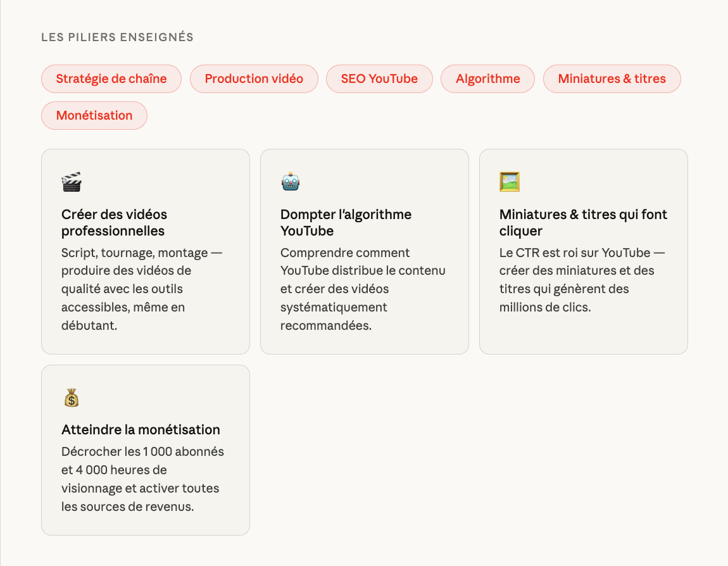
Task: Click the 'Décrocher les 1 000 abonnés' description
Action: [x=142, y=479]
